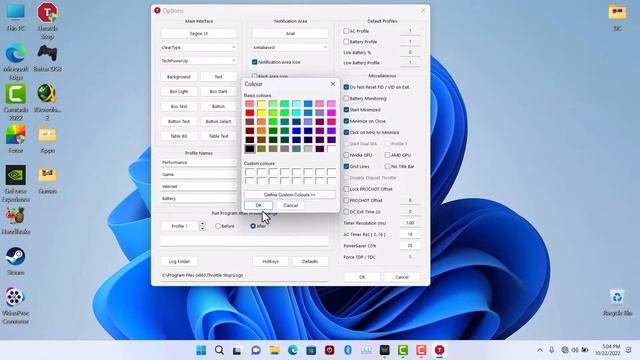Open Microsoft Edge from the taskbar
The width and height of the screenshot is (640, 360).
(x=293, y=350)
